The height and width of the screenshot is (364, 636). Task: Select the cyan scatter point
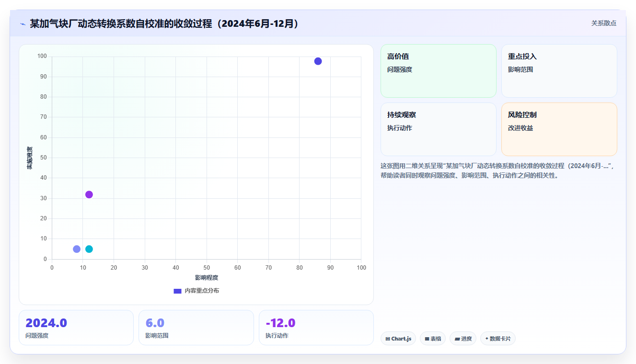tap(89, 249)
